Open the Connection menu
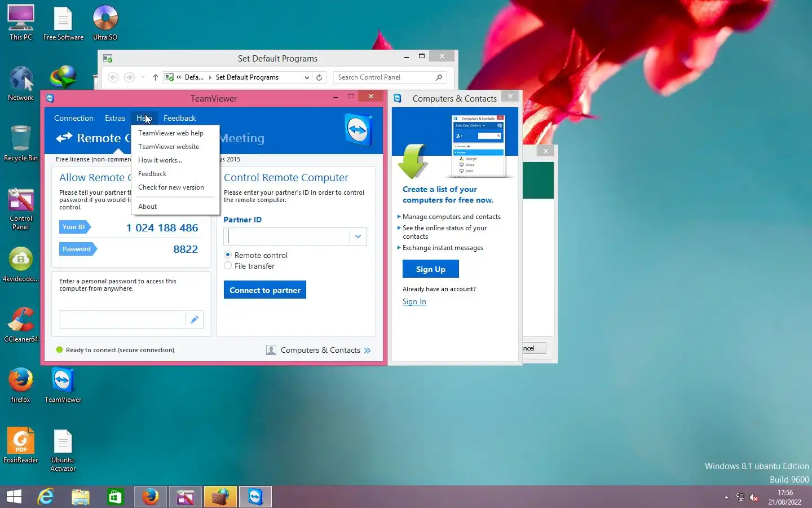Image resolution: width=812 pixels, height=508 pixels. click(x=74, y=118)
